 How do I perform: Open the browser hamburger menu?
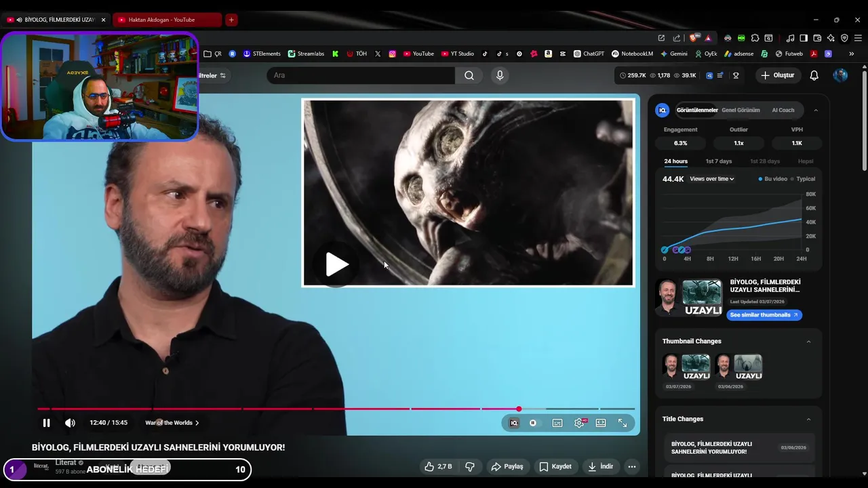[x=858, y=38]
